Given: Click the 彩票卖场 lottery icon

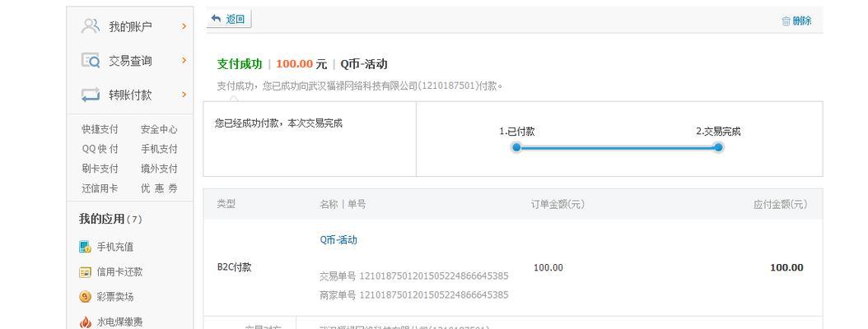Looking at the screenshot, I should tap(86, 297).
